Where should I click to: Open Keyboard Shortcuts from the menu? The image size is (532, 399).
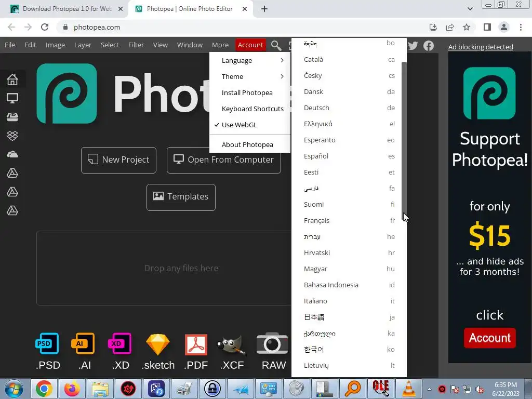tap(250, 109)
